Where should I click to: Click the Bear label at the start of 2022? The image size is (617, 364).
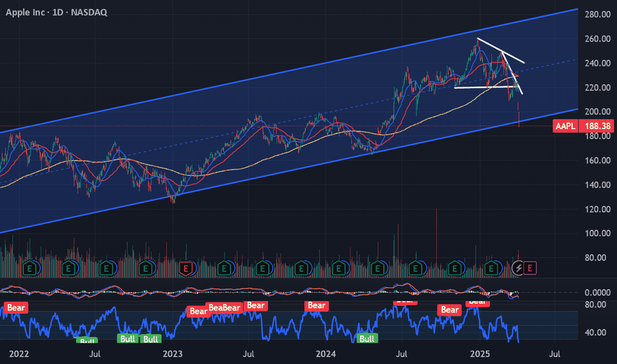coord(16,308)
